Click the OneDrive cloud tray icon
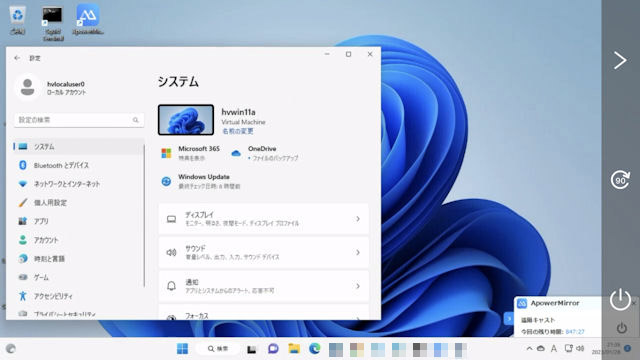This screenshot has height=360, width=640. 541,349
